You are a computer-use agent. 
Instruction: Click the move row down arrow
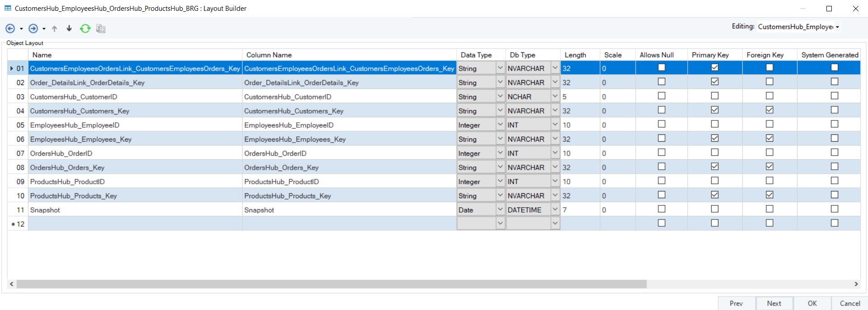pos(69,29)
